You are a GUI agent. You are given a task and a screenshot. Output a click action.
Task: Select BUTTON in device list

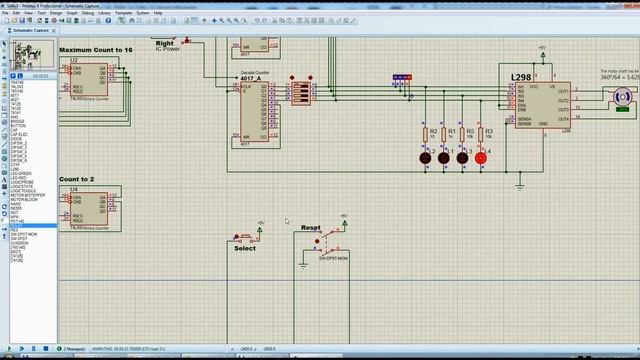[x=18, y=126]
